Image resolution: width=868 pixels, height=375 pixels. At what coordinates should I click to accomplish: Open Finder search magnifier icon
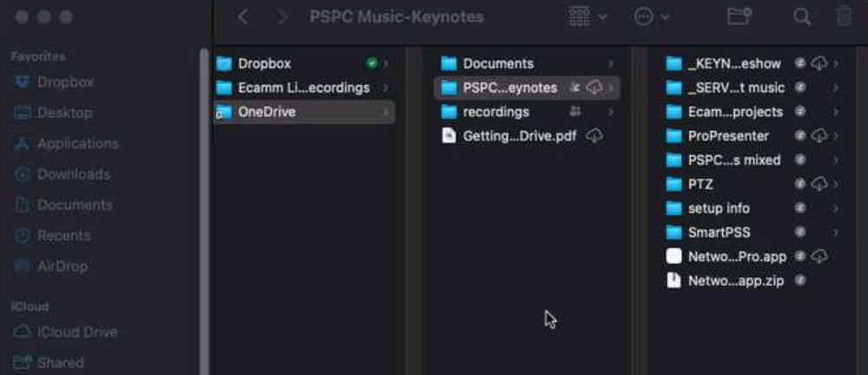(802, 16)
